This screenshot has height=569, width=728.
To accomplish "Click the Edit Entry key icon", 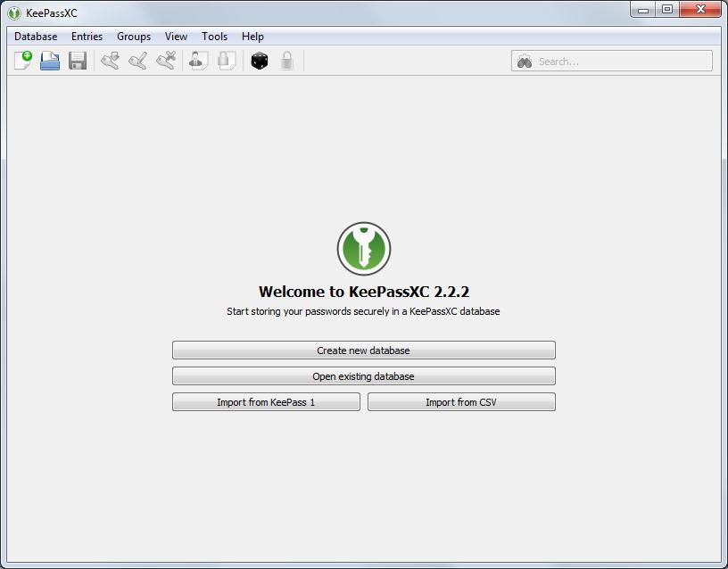I will pos(137,61).
